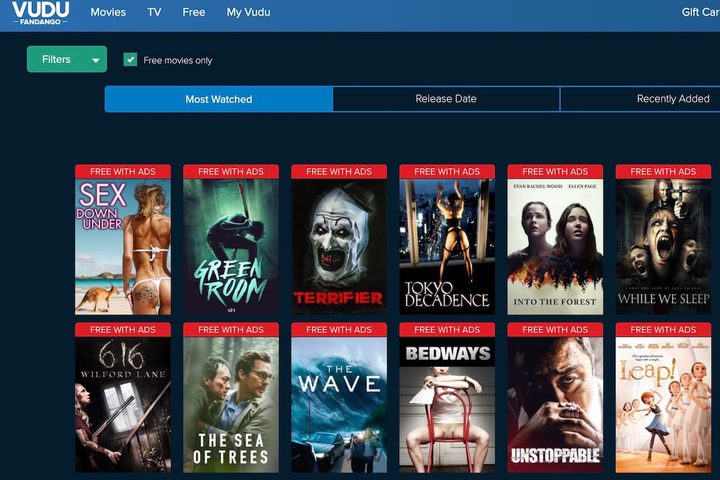Choose the While We Sleep poster
Image resolution: width=720 pixels, height=480 pixels.
[663, 245]
